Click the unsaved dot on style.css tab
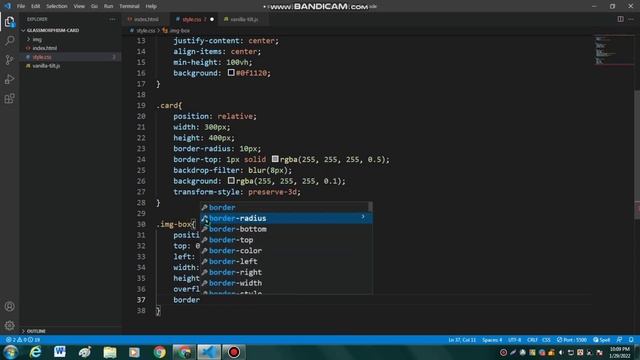 click(212, 19)
